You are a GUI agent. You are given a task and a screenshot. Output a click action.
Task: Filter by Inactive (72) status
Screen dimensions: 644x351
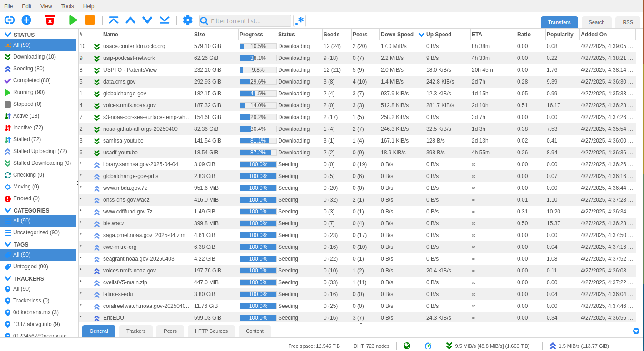38,128
